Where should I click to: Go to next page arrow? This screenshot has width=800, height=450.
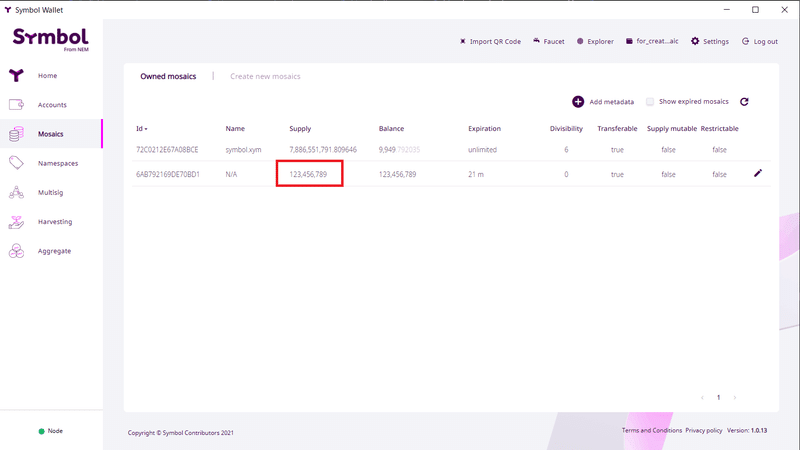(735, 397)
